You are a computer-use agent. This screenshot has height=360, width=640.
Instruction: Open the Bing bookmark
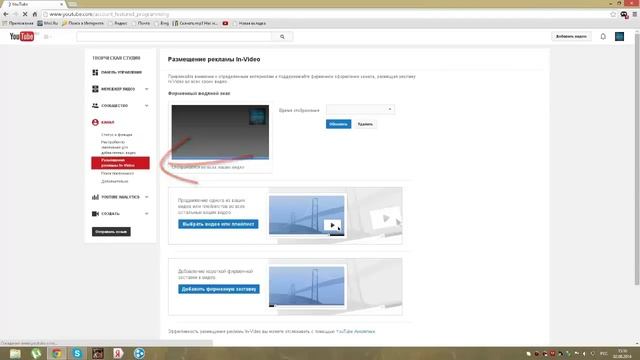click(x=162, y=23)
